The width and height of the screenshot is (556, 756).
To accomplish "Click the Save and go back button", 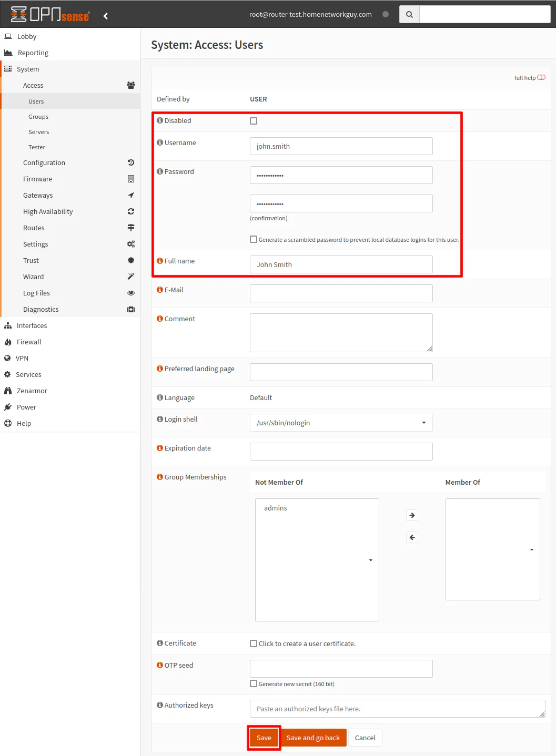I will (x=313, y=738).
